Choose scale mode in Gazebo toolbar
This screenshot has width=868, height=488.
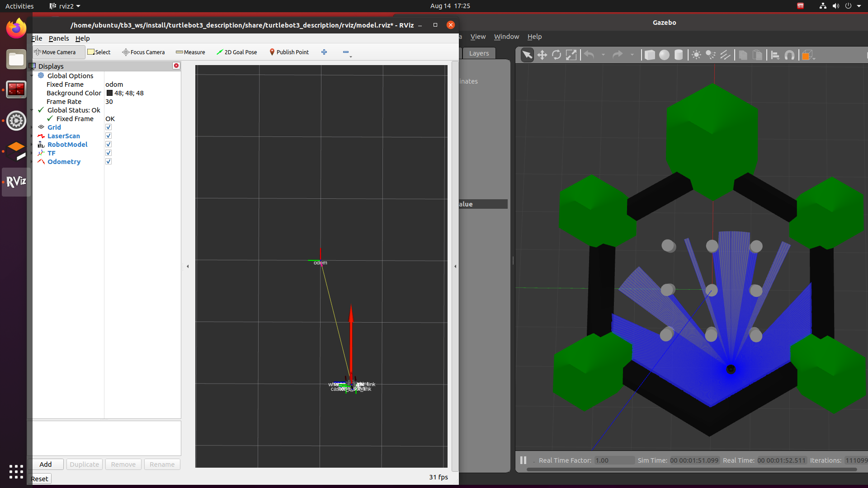pos(571,55)
